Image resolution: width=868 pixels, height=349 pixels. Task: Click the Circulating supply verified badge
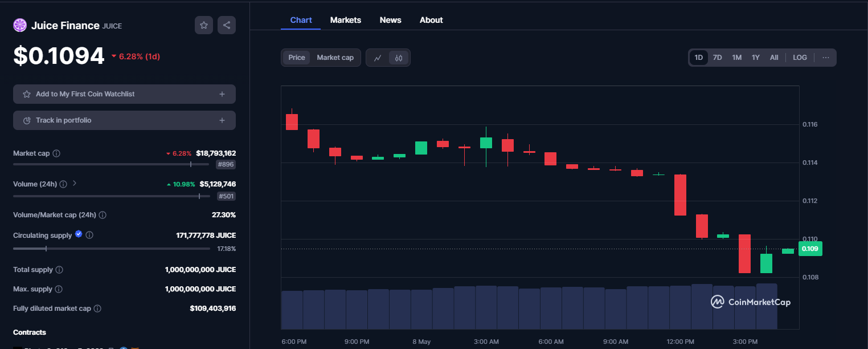[x=78, y=234]
